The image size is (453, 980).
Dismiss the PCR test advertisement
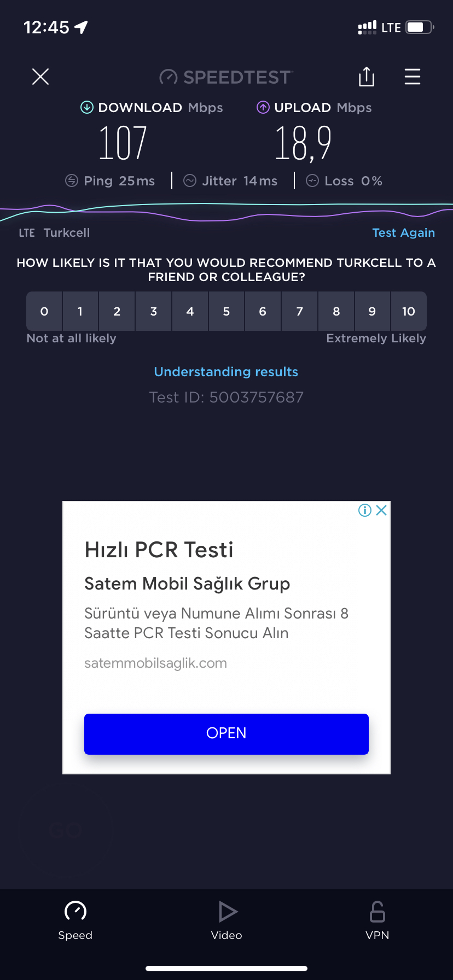[382, 510]
